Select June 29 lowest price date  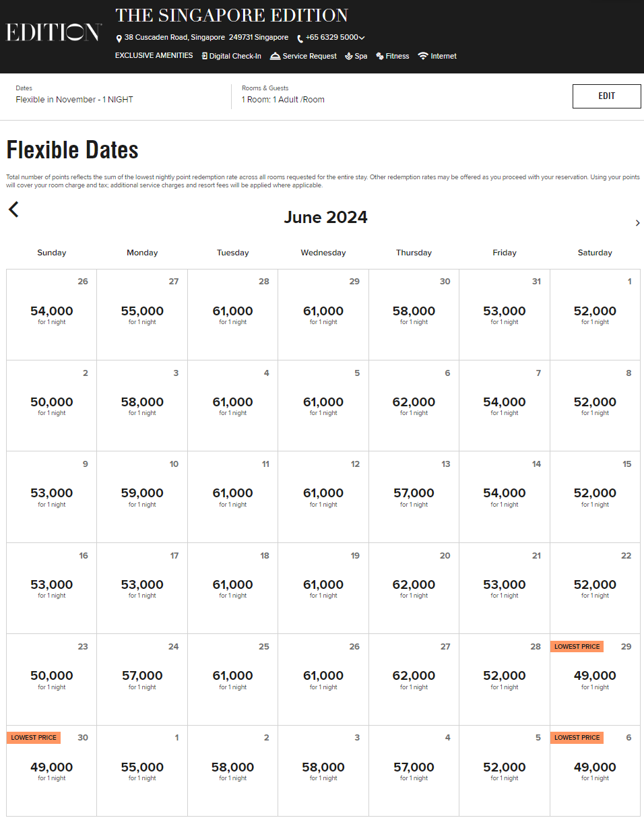[595, 679]
